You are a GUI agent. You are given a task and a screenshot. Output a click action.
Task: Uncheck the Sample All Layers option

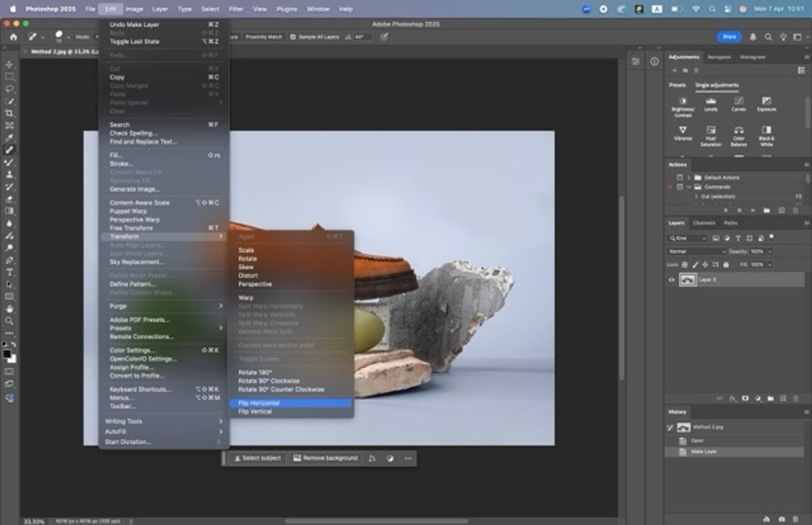(293, 37)
